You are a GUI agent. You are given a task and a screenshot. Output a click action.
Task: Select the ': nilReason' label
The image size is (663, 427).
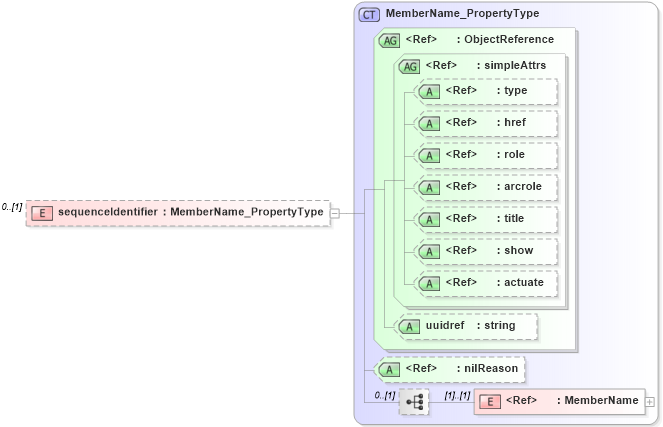click(x=487, y=368)
